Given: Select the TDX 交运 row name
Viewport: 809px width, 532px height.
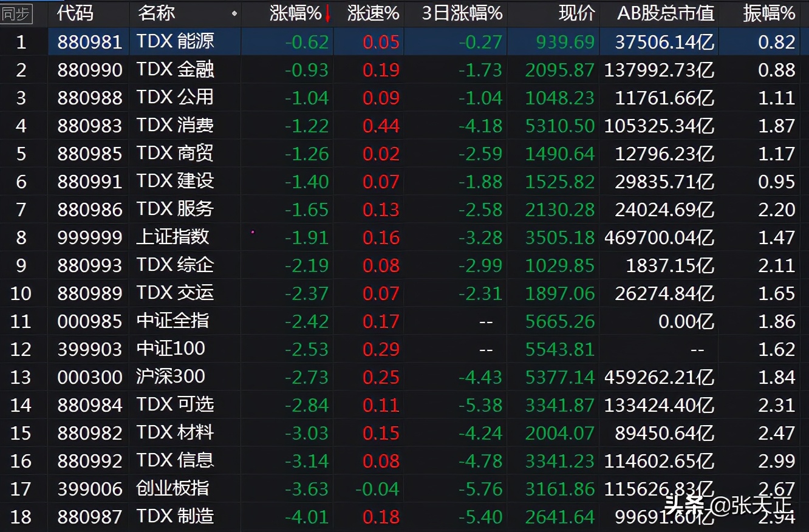Looking at the screenshot, I should pos(175,293).
